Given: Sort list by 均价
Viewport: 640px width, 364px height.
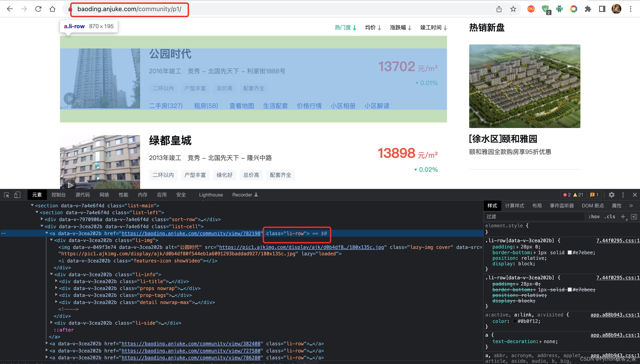Looking at the screenshot, I should coord(373,28).
